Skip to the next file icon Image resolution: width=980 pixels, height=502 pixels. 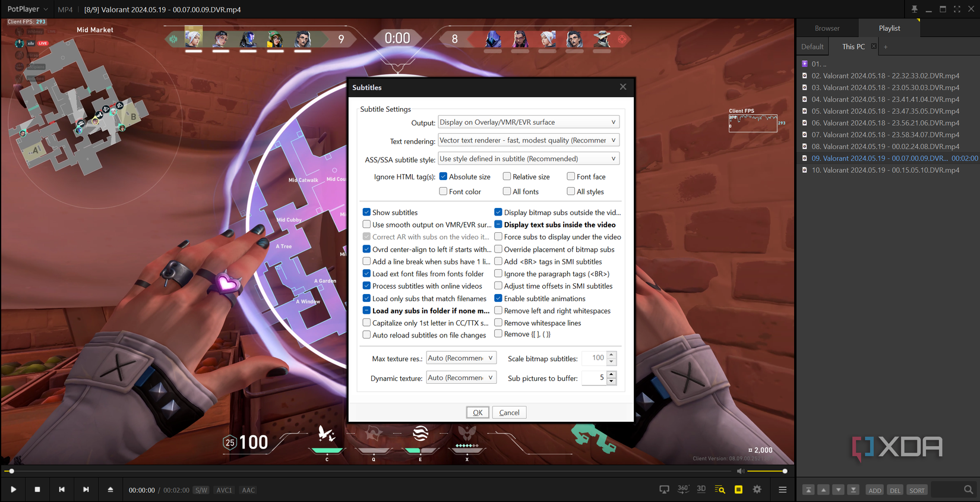coord(86,490)
